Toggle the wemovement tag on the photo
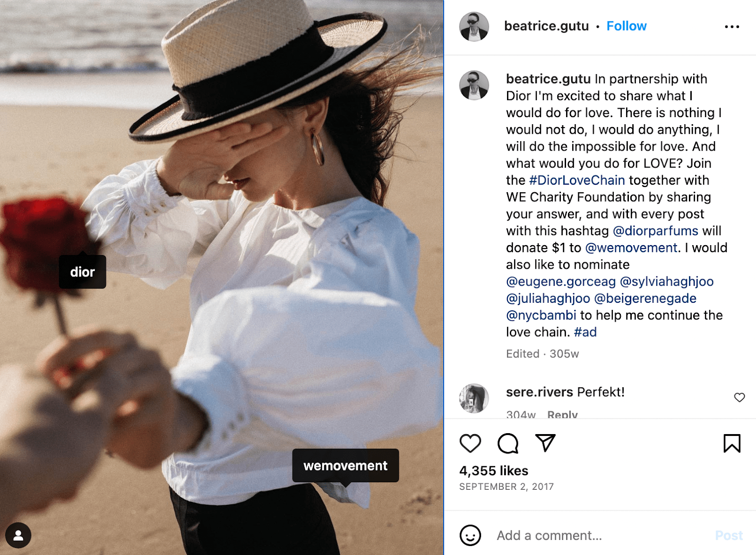 pyautogui.click(x=346, y=466)
